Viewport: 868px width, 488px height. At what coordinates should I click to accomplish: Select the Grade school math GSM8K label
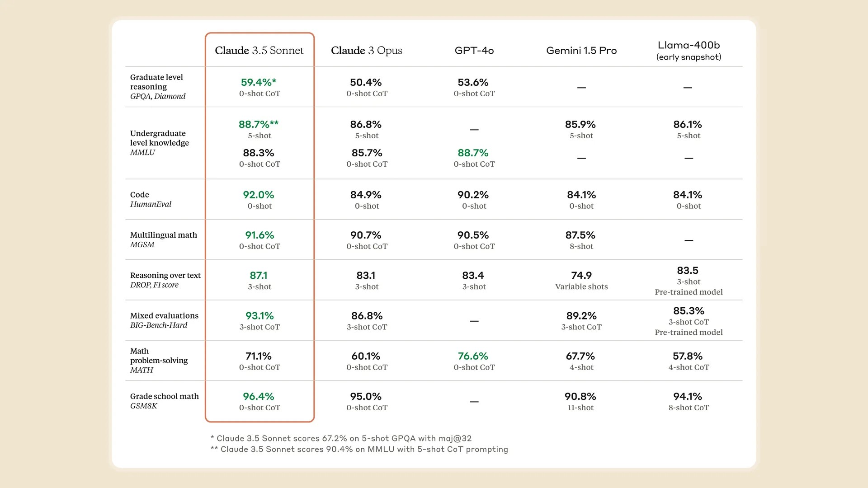[x=164, y=401]
